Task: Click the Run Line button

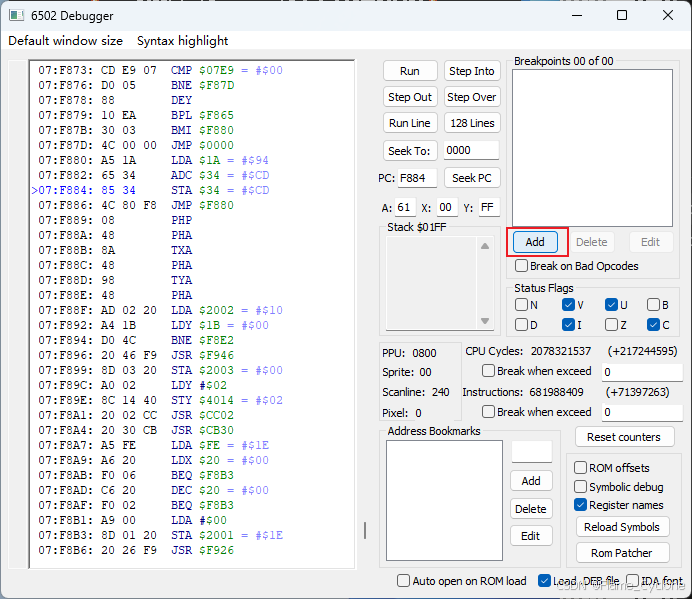Action: point(410,123)
